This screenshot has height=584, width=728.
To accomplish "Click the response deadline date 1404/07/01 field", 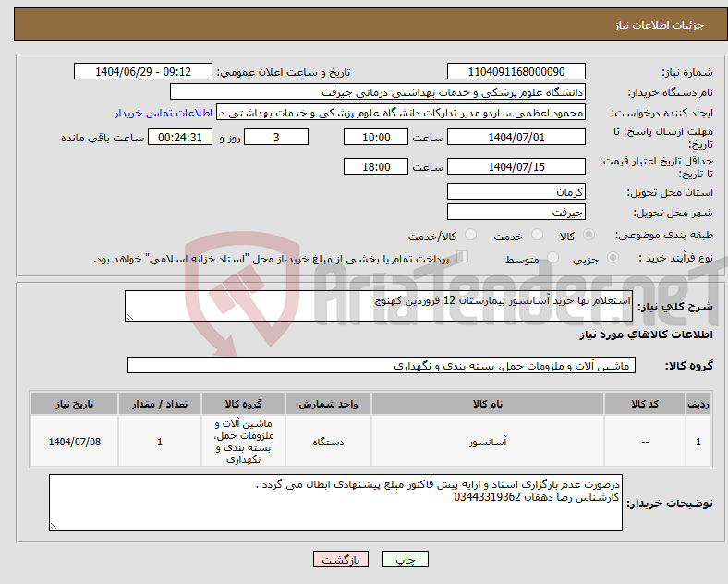I will click(x=516, y=138).
